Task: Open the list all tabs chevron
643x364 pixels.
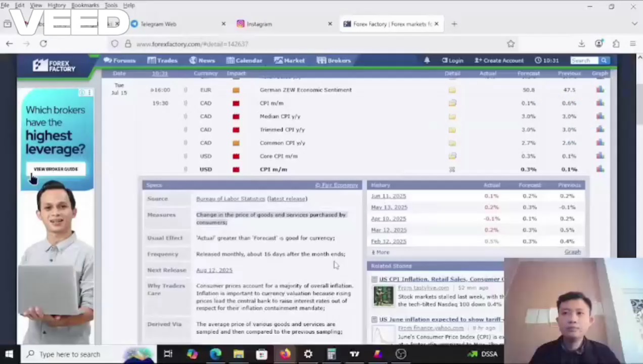Action: [635, 24]
